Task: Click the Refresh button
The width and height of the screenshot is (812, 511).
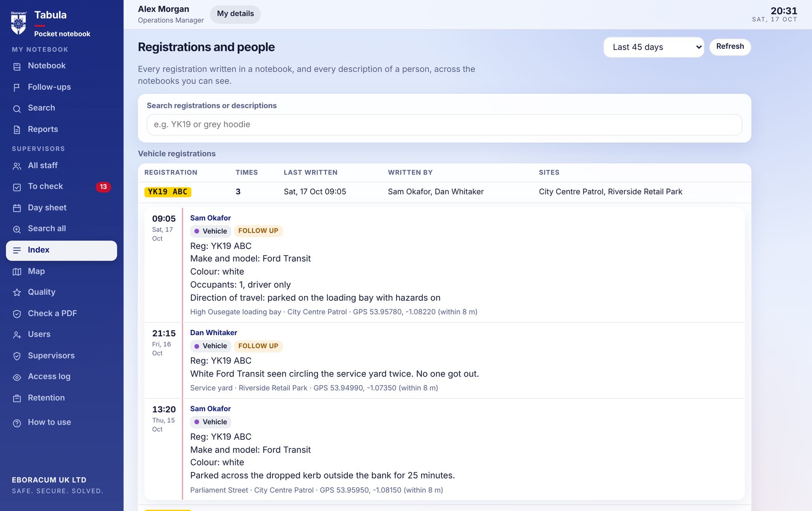Action: [x=730, y=47]
